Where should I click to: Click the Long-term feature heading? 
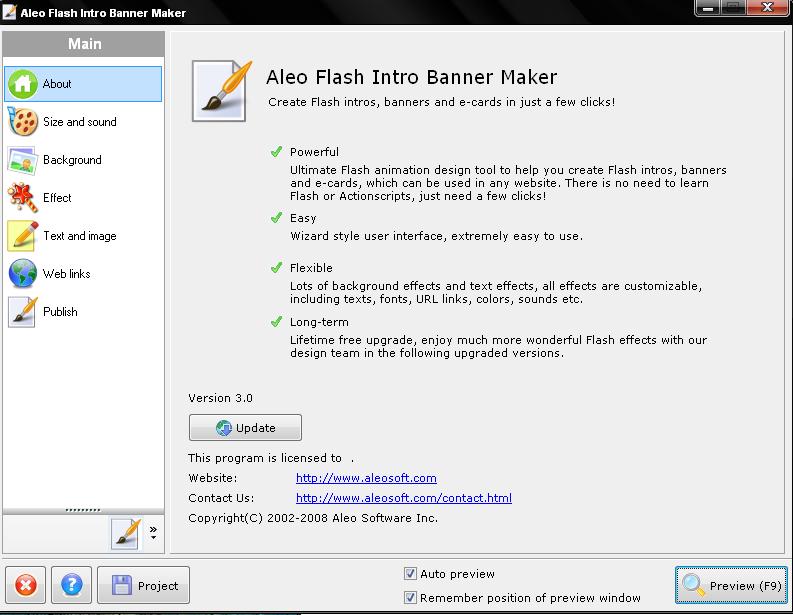pyautogui.click(x=319, y=322)
